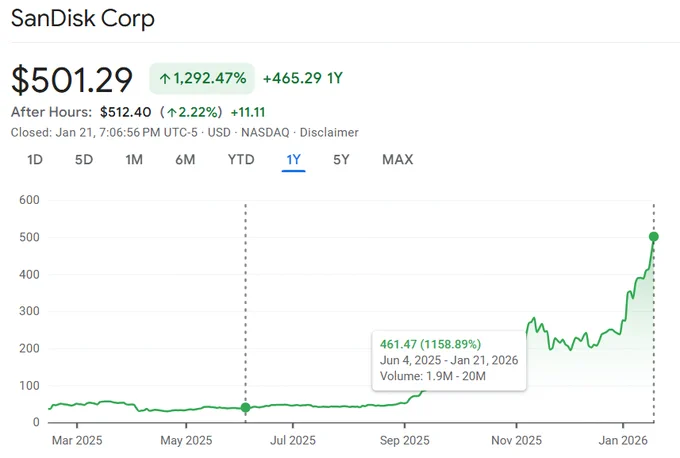Show the MAX price history

(398, 160)
